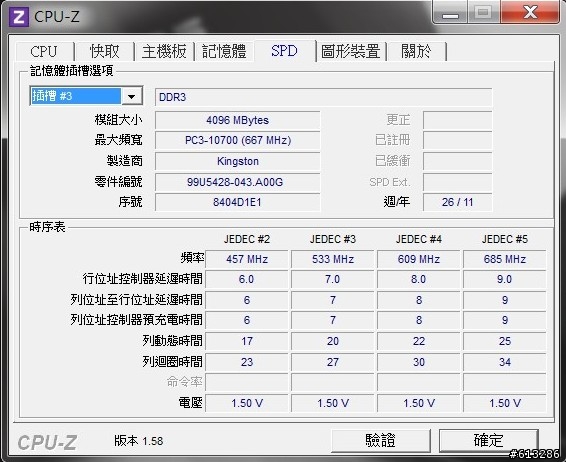Click the PC3-10700 (667 MHz) bandwidth value
Viewport: 566px width, 462px height.
[238, 140]
